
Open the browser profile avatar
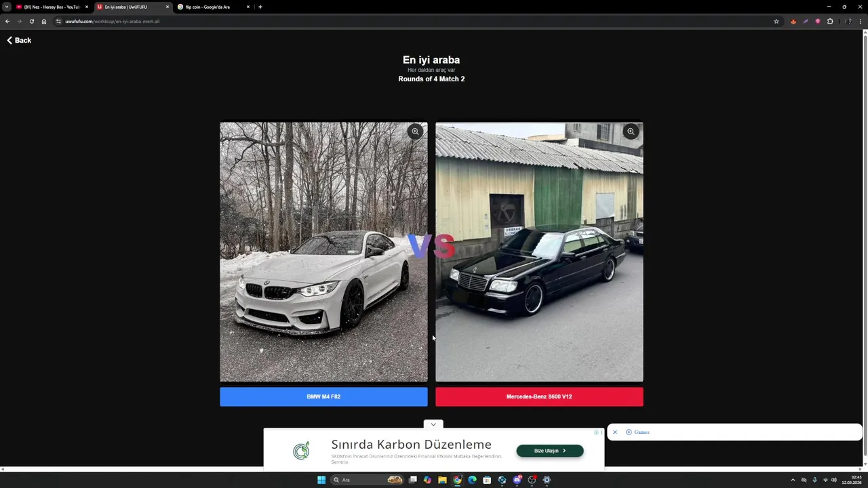(849, 21)
